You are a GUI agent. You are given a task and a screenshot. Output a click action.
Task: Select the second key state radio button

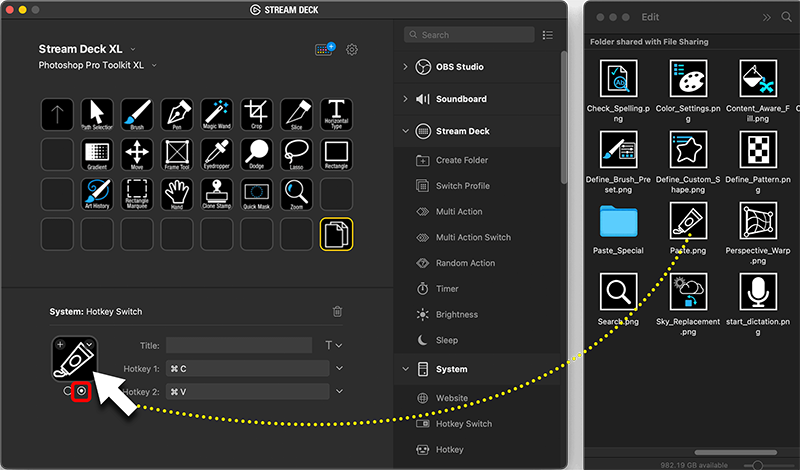coord(81,391)
